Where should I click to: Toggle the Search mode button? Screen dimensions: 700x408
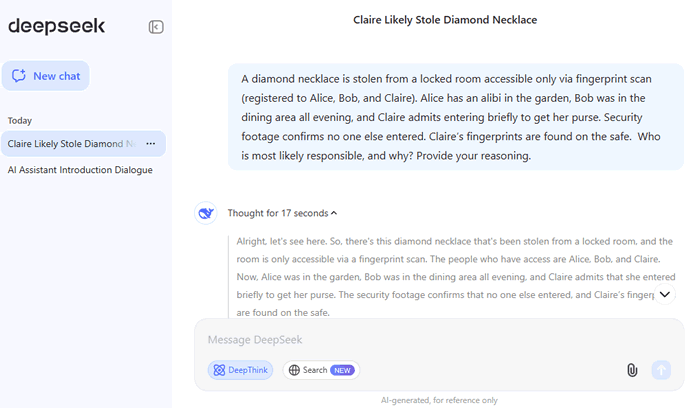(321, 370)
